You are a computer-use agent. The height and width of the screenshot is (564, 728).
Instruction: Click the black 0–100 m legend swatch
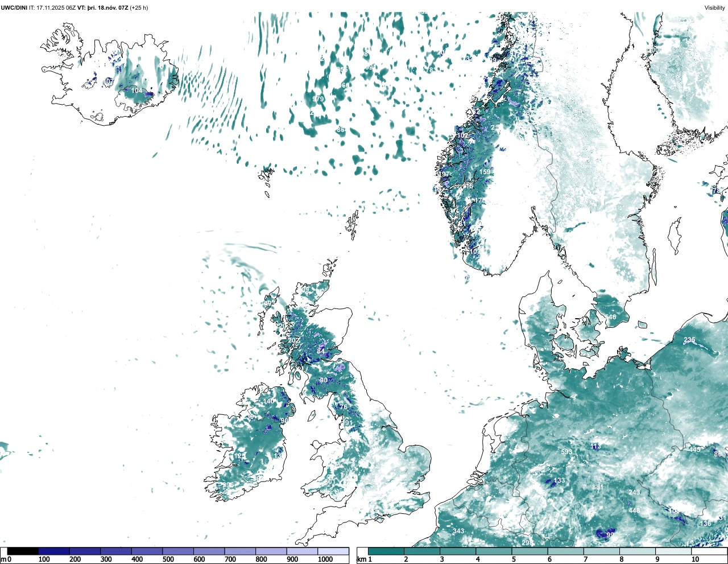click(23, 551)
